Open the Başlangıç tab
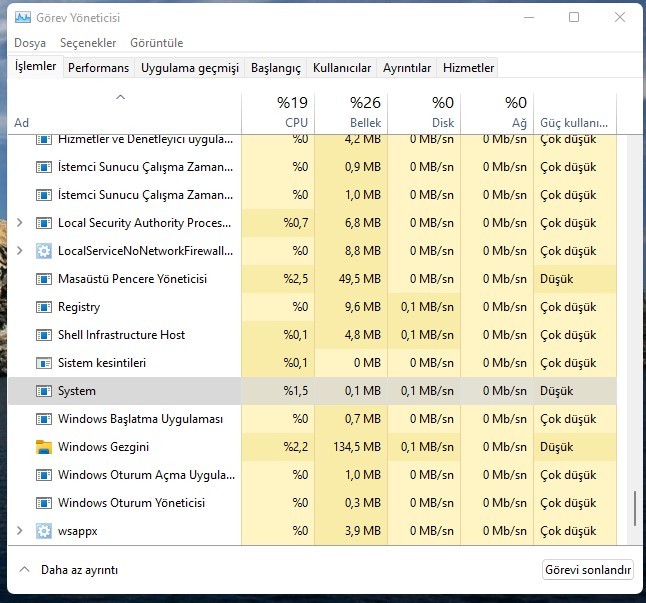The width and height of the screenshot is (646, 603). click(x=276, y=68)
